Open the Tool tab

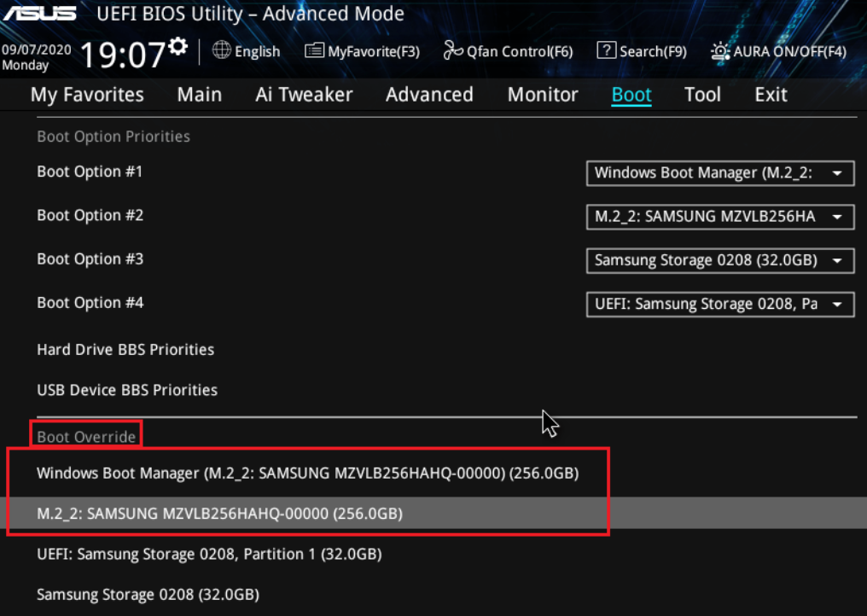[x=703, y=95]
